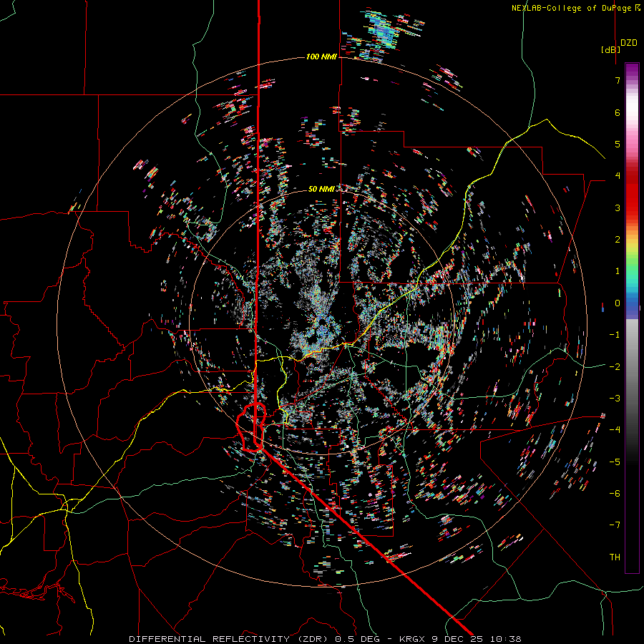Select the -2 value on the dB scale

pos(615,366)
